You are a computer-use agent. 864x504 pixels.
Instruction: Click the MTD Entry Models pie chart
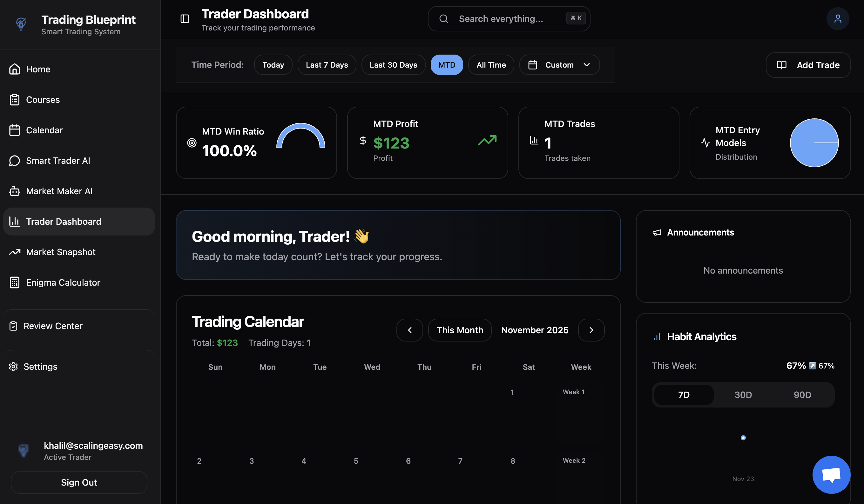click(814, 143)
